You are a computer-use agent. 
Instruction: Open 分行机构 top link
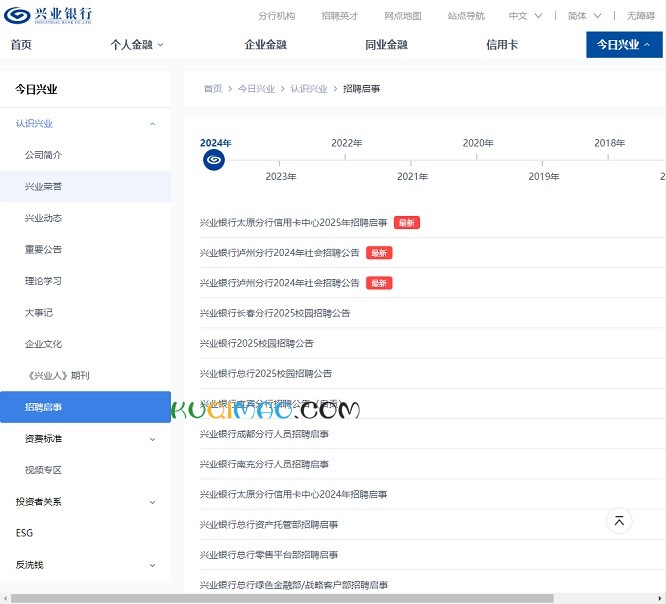[x=277, y=16]
